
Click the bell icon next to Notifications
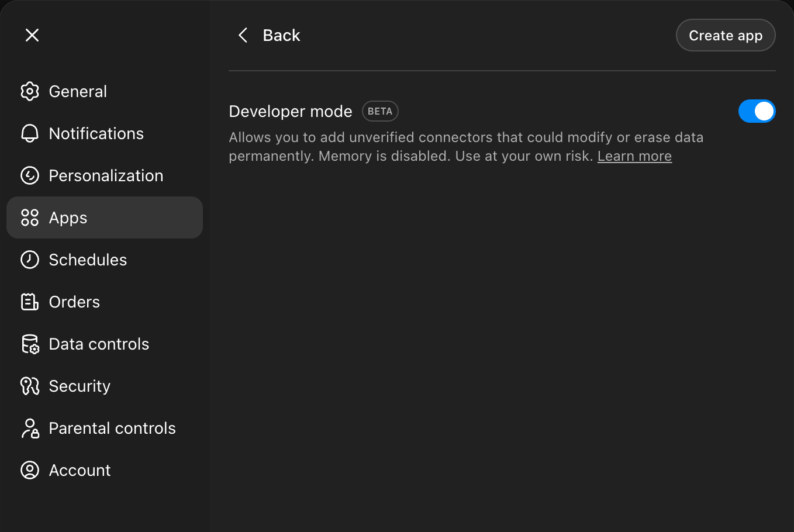[30, 133]
